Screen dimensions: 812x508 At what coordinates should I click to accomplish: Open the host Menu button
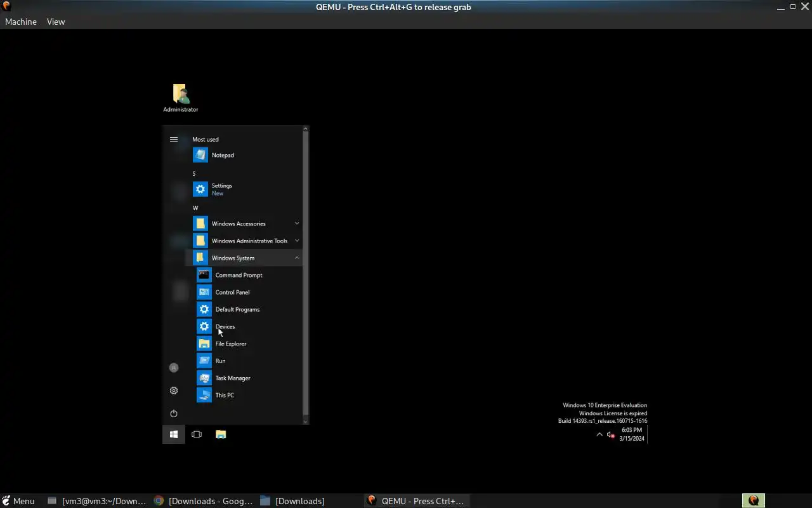18,501
